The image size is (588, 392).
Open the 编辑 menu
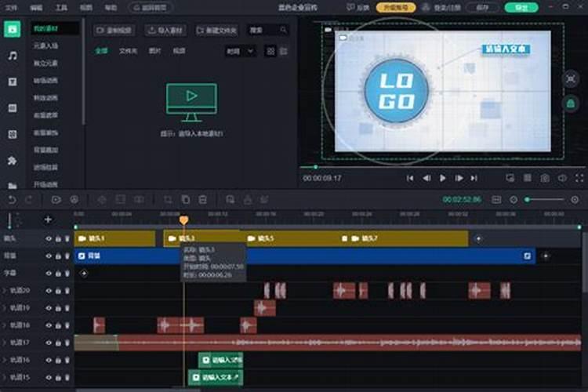coord(36,8)
